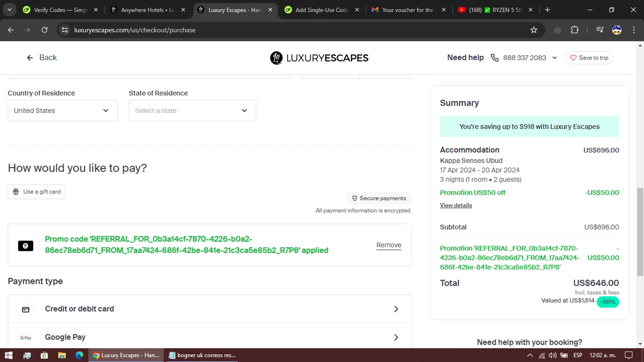
Task: Open the State of Residence dropdown
Action: tap(192, 110)
